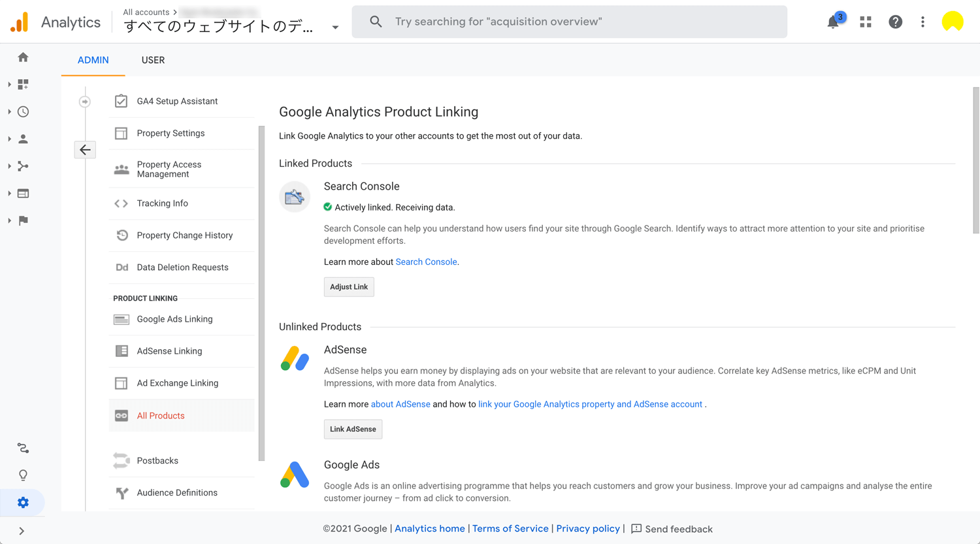Open Attribution icon in lower sidebar
The image size is (980, 544).
(x=23, y=448)
